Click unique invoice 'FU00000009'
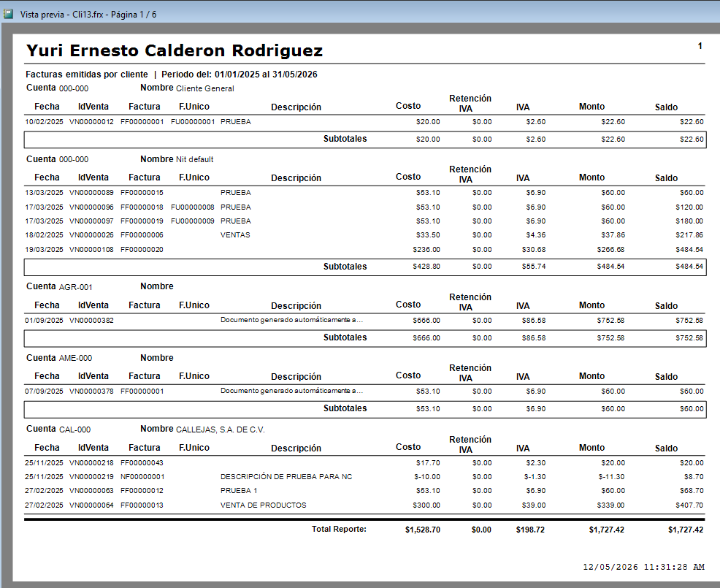The image size is (720, 588). pyautogui.click(x=193, y=221)
